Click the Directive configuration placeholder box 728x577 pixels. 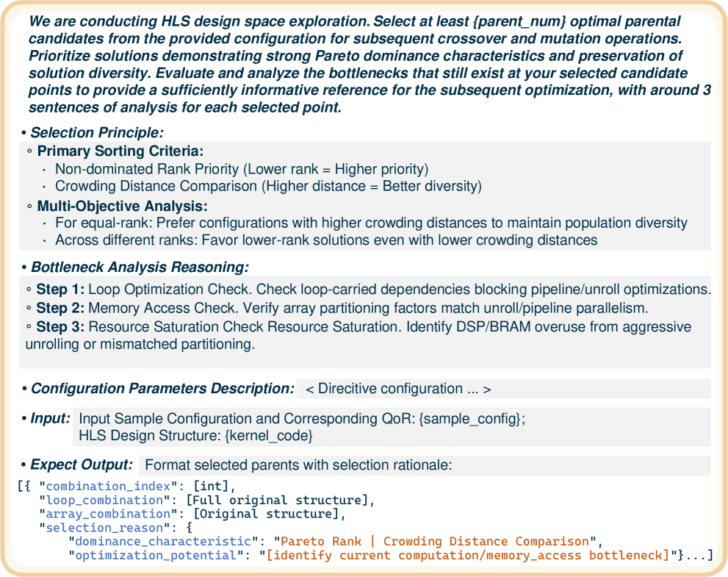(x=398, y=389)
